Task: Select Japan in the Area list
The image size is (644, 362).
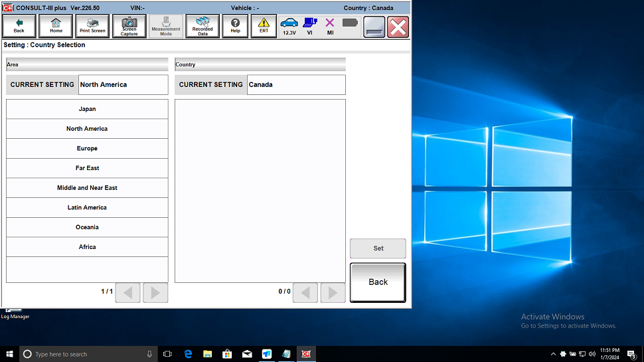Action: (87, 109)
